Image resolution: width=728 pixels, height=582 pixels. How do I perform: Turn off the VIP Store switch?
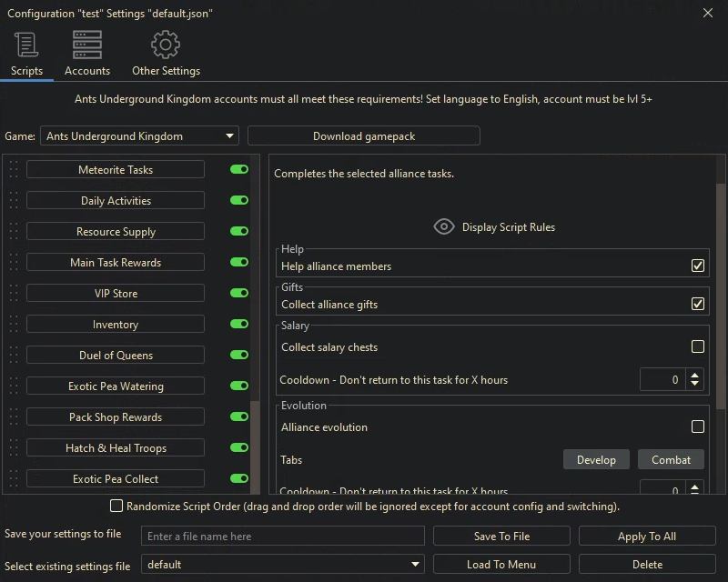coord(239,293)
